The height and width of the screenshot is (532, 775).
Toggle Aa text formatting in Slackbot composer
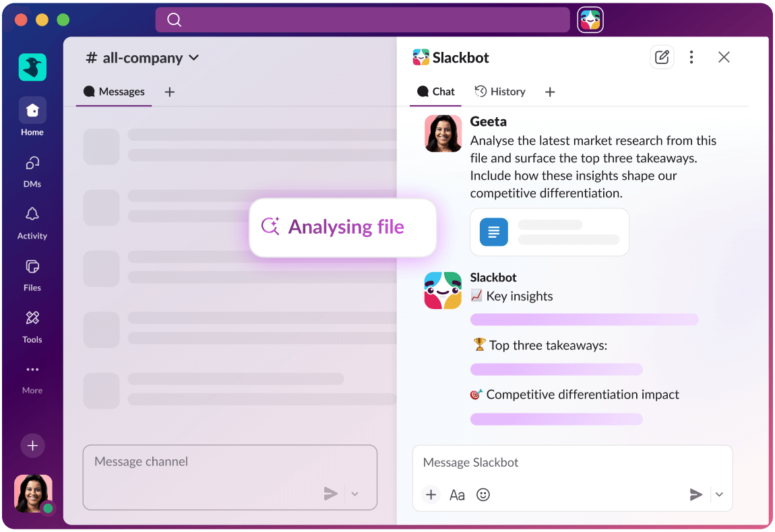tap(457, 495)
